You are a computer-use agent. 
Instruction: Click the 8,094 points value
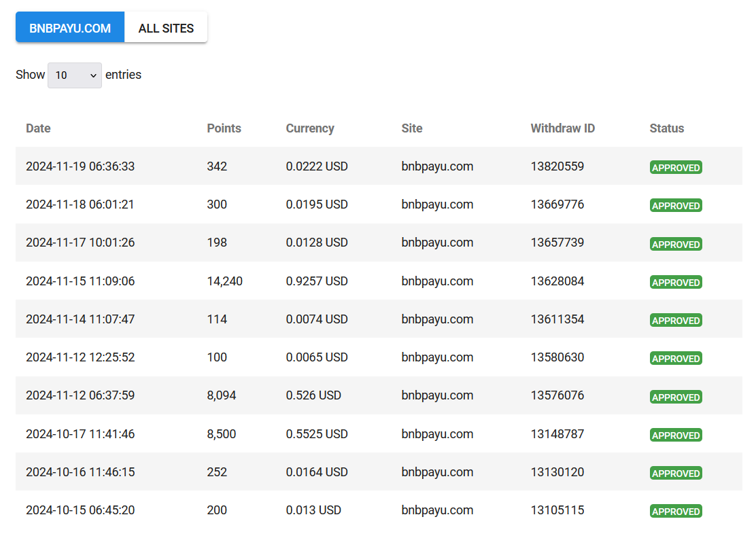coord(222,395)
